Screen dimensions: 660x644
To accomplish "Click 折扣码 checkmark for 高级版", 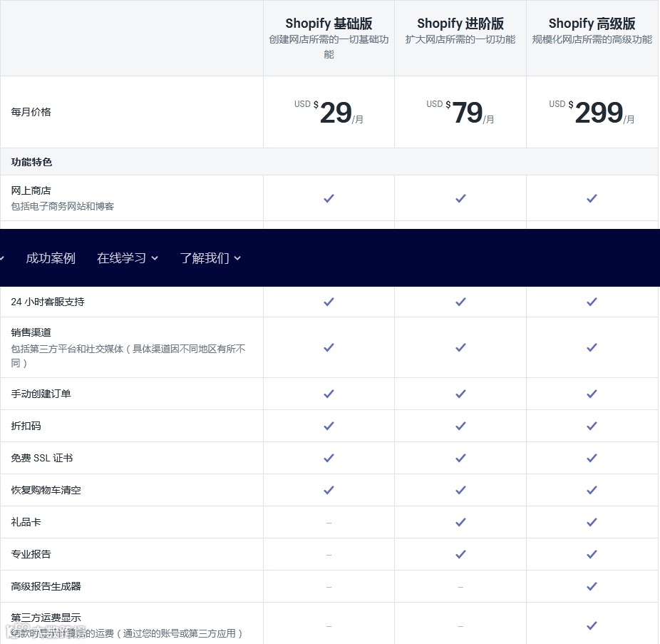I will point(592,426).
